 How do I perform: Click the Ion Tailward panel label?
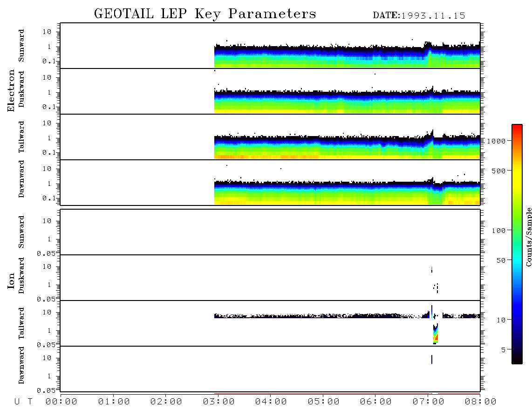[21, 323]
